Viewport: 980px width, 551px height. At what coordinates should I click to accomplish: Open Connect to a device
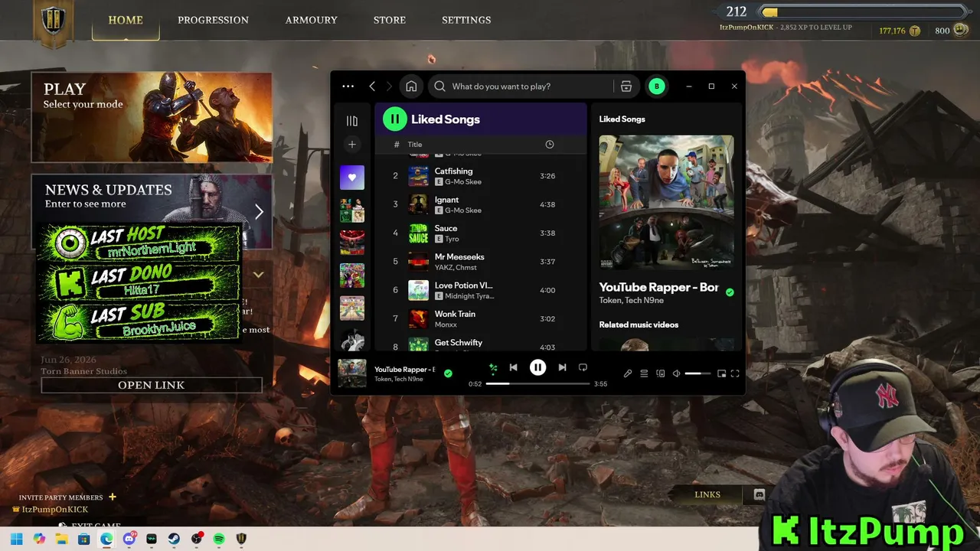661,373
